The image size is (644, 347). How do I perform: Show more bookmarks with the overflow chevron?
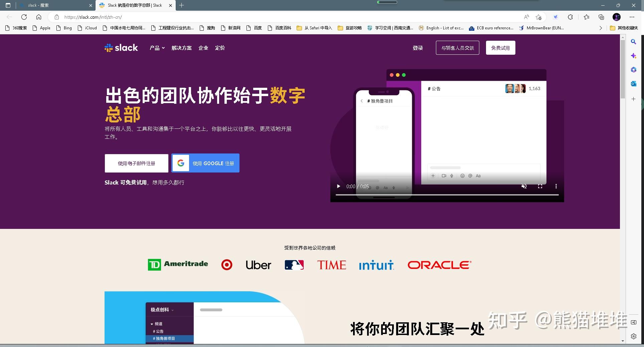(x=601, y=28)
